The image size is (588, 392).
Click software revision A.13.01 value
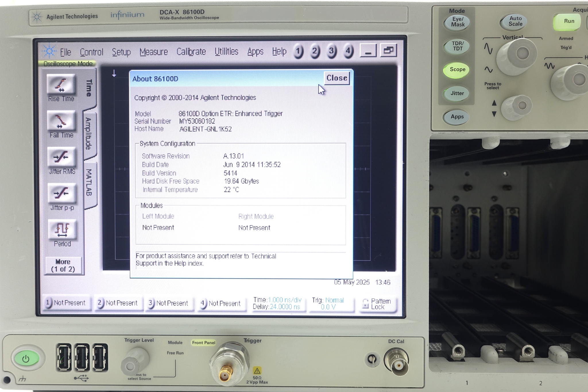[233, 156]
